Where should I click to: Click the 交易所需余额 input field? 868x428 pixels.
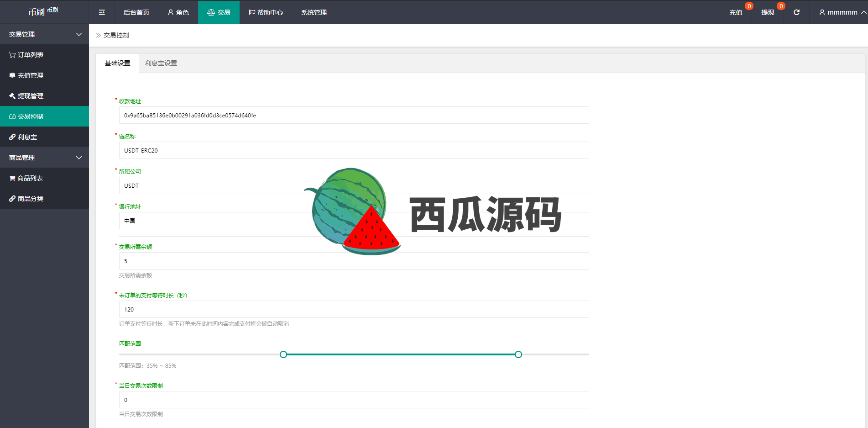(354, 261)
